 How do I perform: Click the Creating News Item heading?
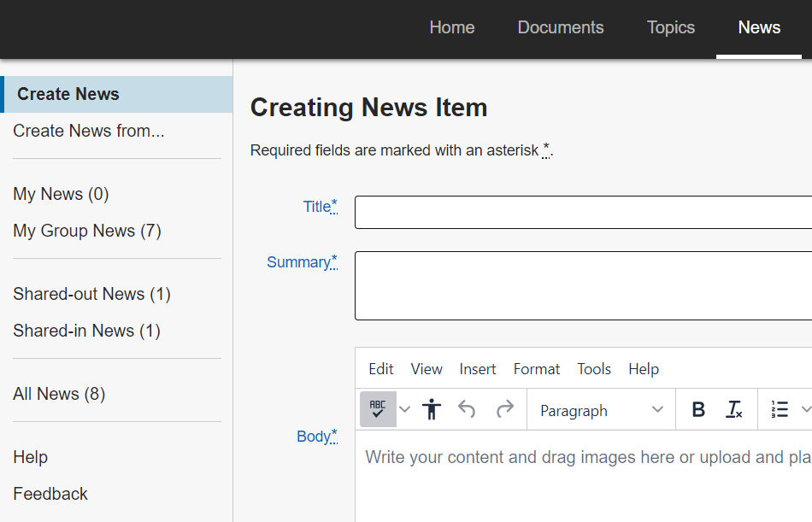(x=368, y=108)
